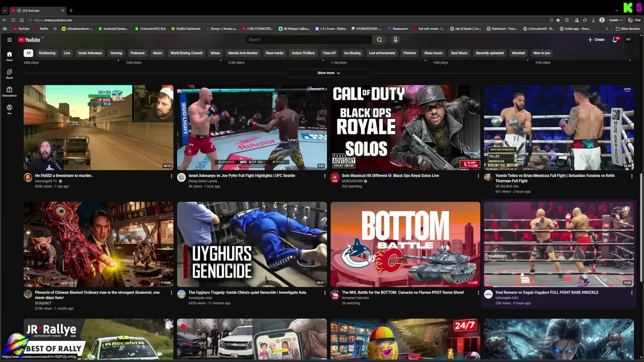Viewport: 644px width, 362px height.
Task: Open a new browser tab
Action: click(x=71, y=11)
